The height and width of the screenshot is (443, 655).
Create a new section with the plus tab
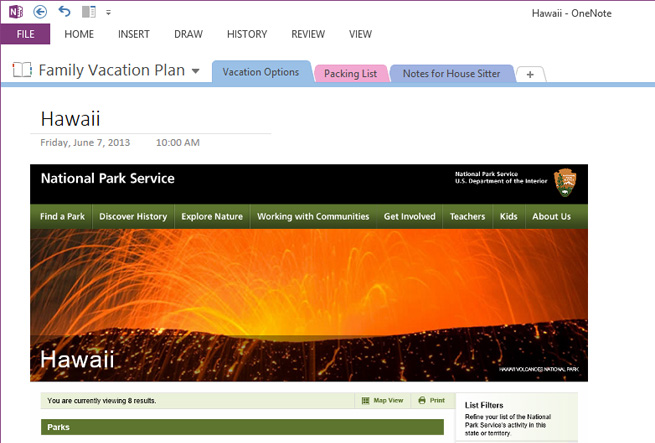click(530, 74)
